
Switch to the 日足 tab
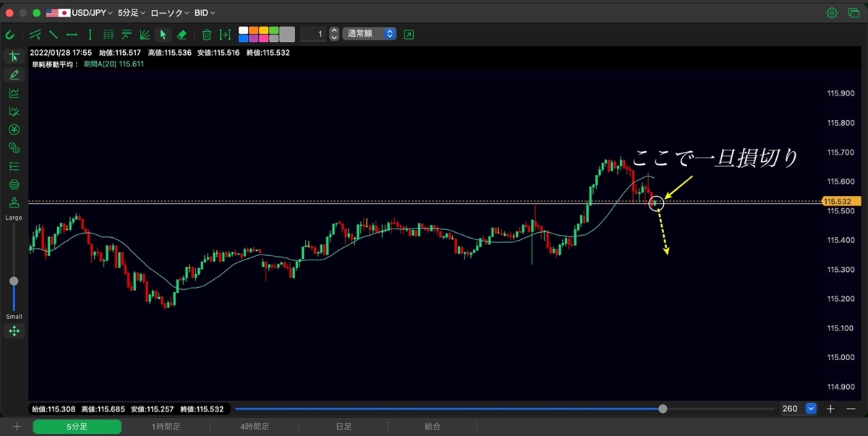pyautogui.click(x=344, y=427)
